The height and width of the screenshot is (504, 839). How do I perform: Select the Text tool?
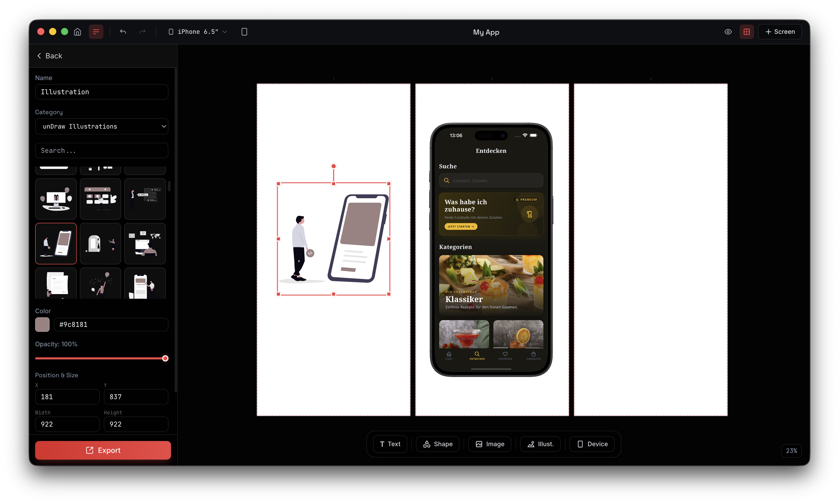click(390, 444)
